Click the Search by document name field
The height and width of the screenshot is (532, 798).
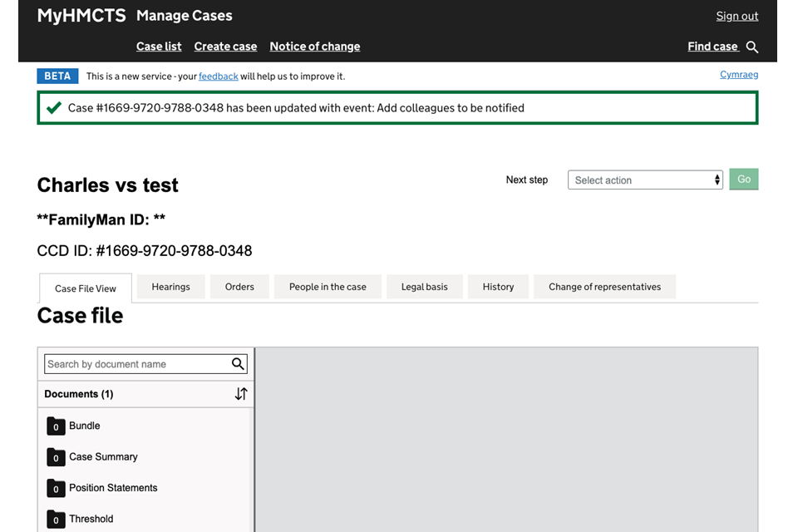pyautogui.click(x=136, y=364)
